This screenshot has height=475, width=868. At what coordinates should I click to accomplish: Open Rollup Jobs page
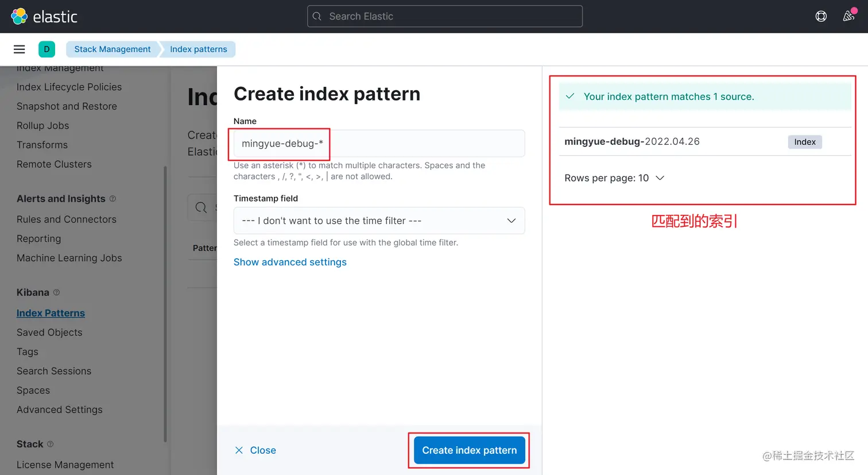[42, 125]
